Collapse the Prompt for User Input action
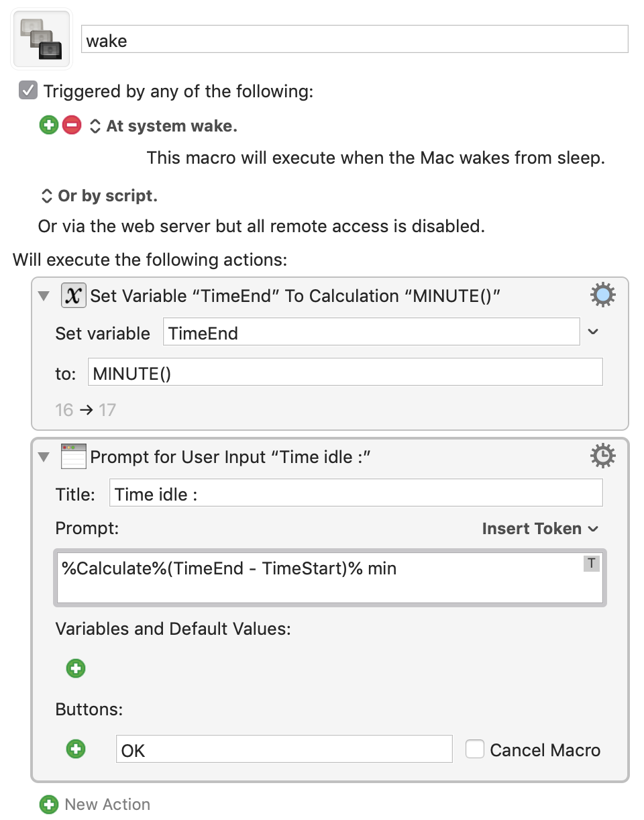The height and width of the screenshot is (820, 644). click(44, 457)
